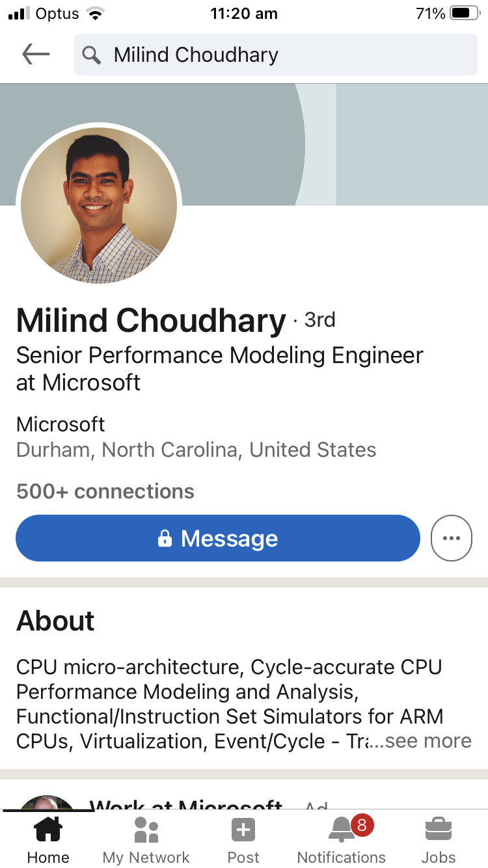
Task: Tap the lock icon on Message button
Action: click(165, 538)
